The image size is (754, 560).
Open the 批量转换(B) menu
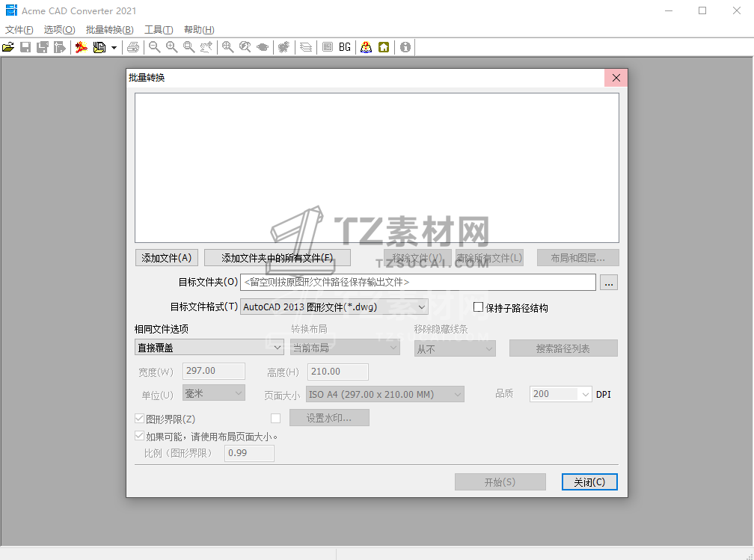110,30
